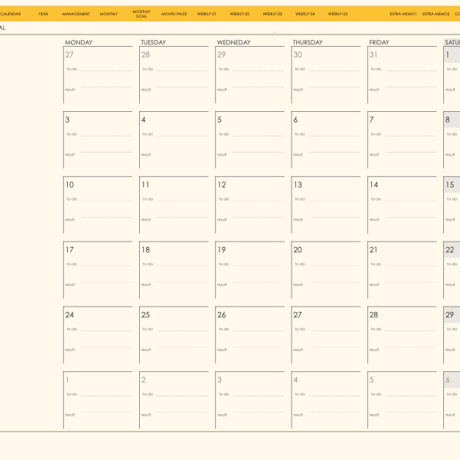This screenshot has width=460, height=460.
Task: Select date 12 on the calendar
Action: click(222, 185)
